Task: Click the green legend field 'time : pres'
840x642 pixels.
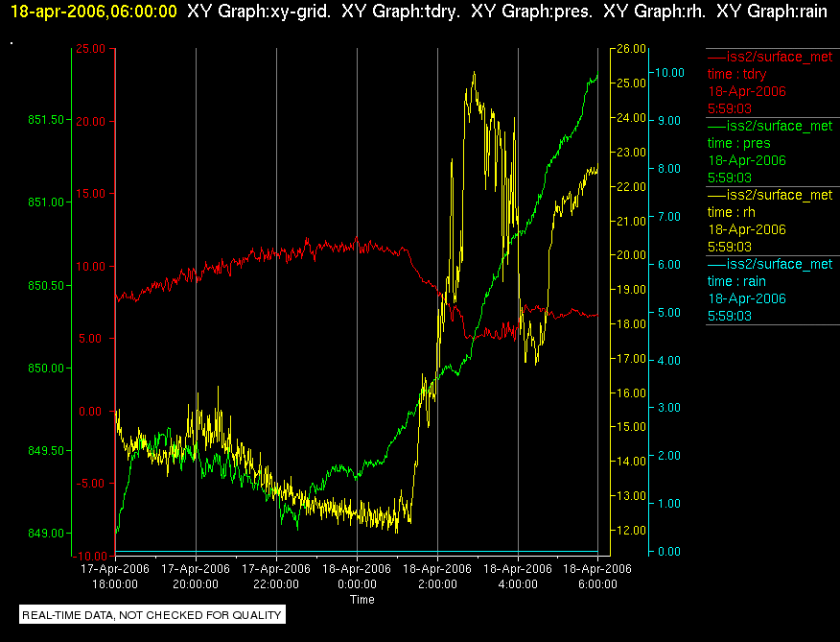Action: [738, 143]
